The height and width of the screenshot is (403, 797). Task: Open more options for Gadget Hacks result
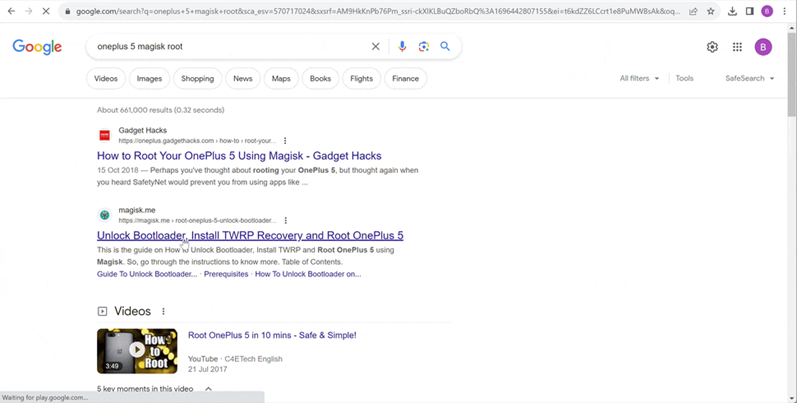(285, 141)
